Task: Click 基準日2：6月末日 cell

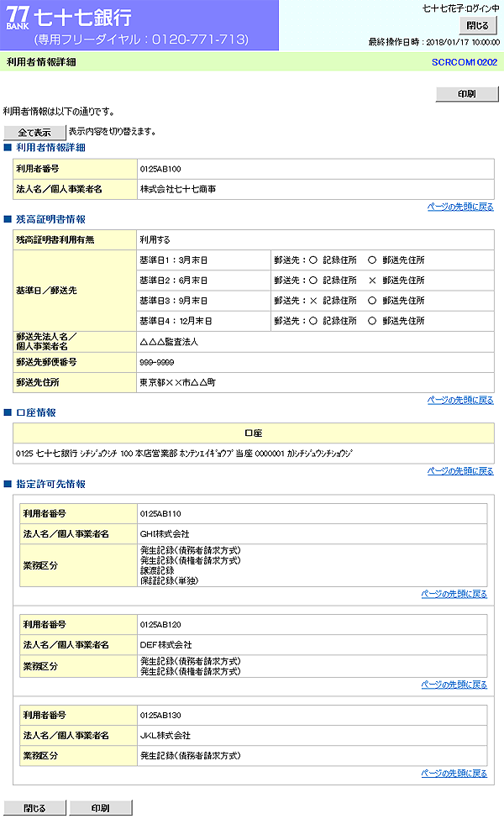Action: tap(203, 281)
